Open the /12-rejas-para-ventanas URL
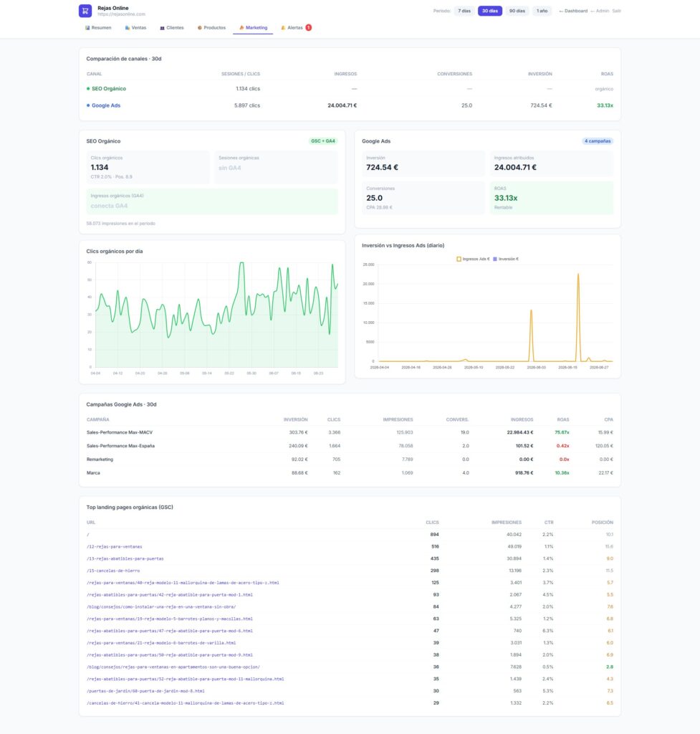This screenshot has width=700, height=734. point(114,547)
